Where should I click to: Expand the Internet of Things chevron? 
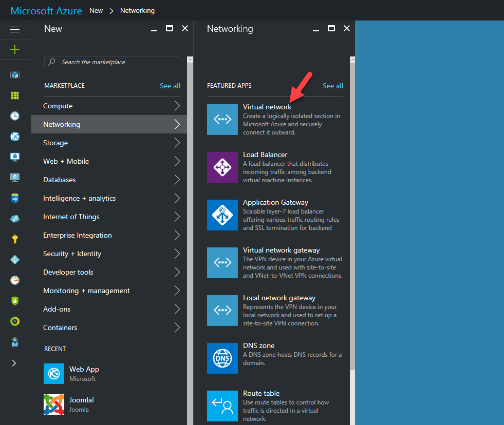177,217
